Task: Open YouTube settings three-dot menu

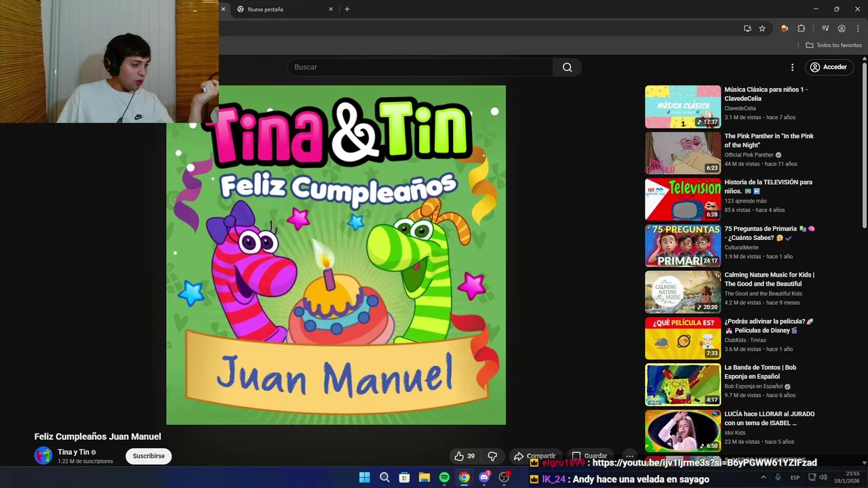Action: click(x=792, y=67)
